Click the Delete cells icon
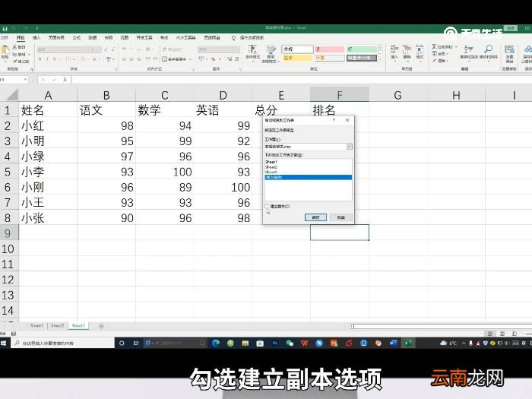 pos(407,52)
